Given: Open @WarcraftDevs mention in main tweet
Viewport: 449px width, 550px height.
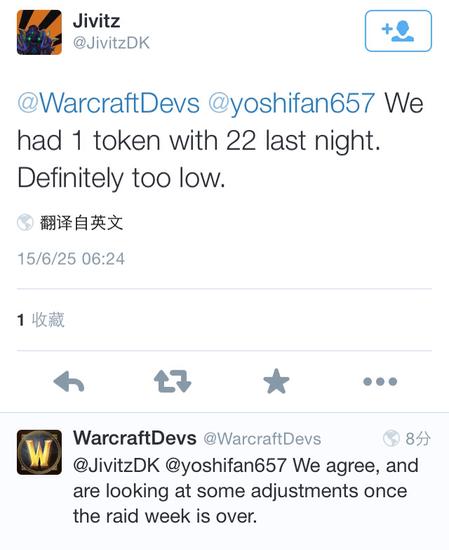Looking at the screenshot, I should [108, 103].
